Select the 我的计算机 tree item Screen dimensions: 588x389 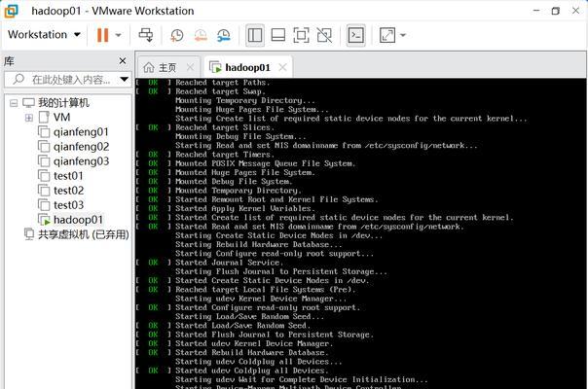click(x=63, y=103)
